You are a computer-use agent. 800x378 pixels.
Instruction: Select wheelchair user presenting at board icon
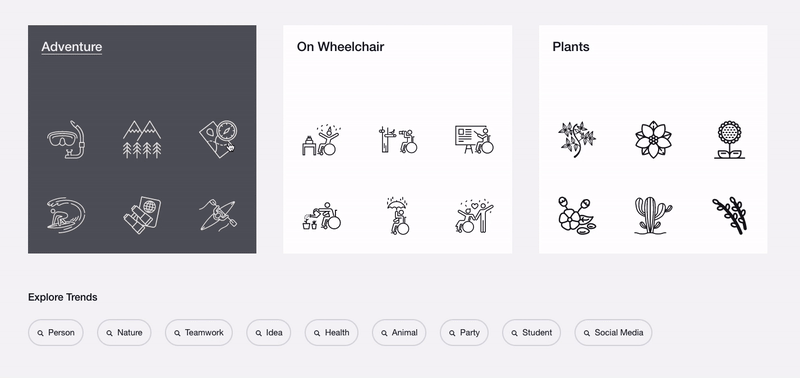tap(474, 139)
